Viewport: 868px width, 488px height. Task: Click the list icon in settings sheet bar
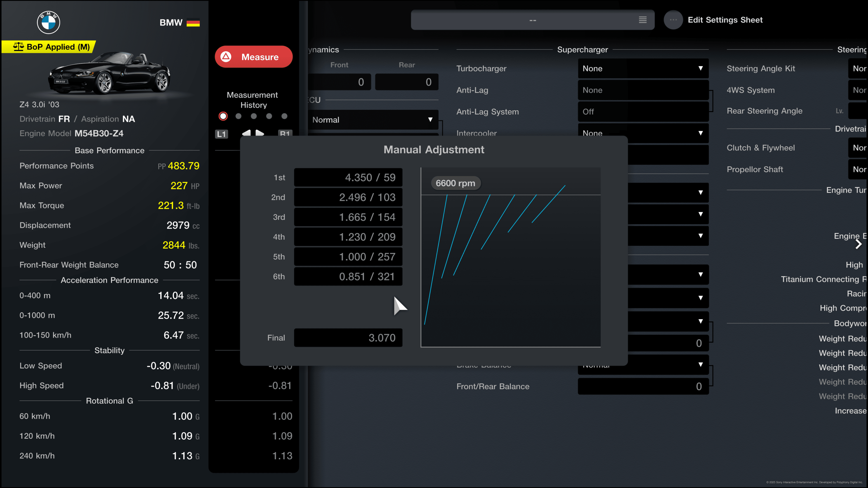pos(643,20)
